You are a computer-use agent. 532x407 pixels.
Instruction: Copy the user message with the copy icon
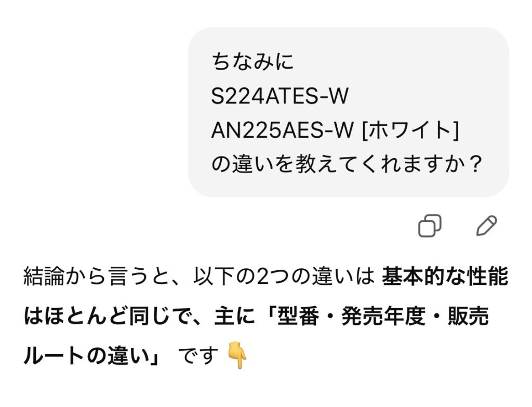click(x=430, y=226)
